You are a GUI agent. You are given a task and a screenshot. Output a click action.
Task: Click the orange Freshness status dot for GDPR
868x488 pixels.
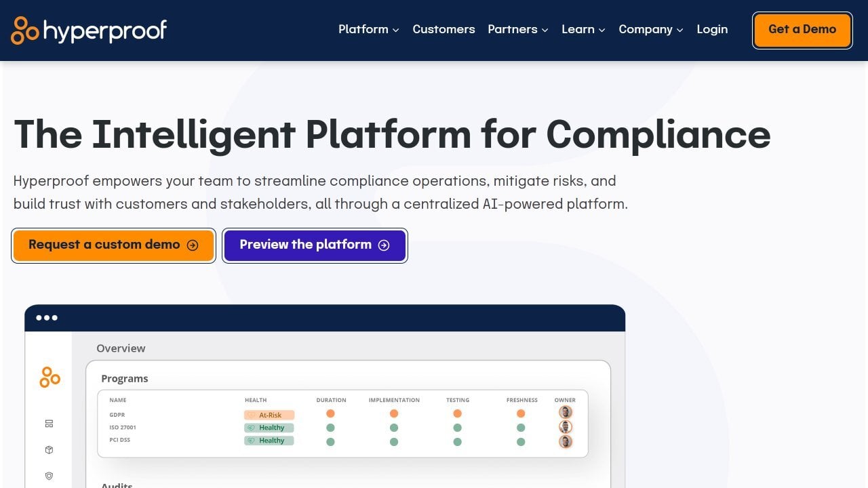521,413
